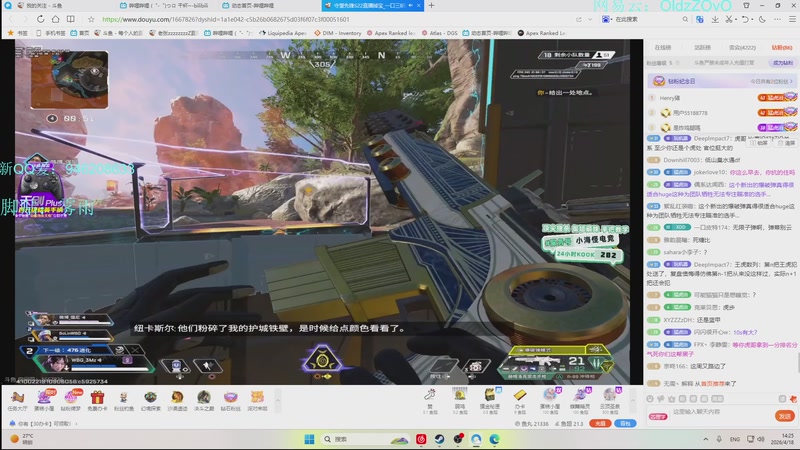Reload the Douyu page
Image resolution: width=800 pixels, height=450 pixels.
click(x=40, y=19)
